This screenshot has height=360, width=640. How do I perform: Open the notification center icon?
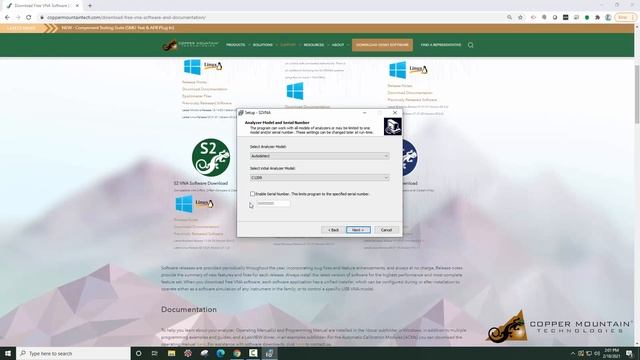coord(630,353)
